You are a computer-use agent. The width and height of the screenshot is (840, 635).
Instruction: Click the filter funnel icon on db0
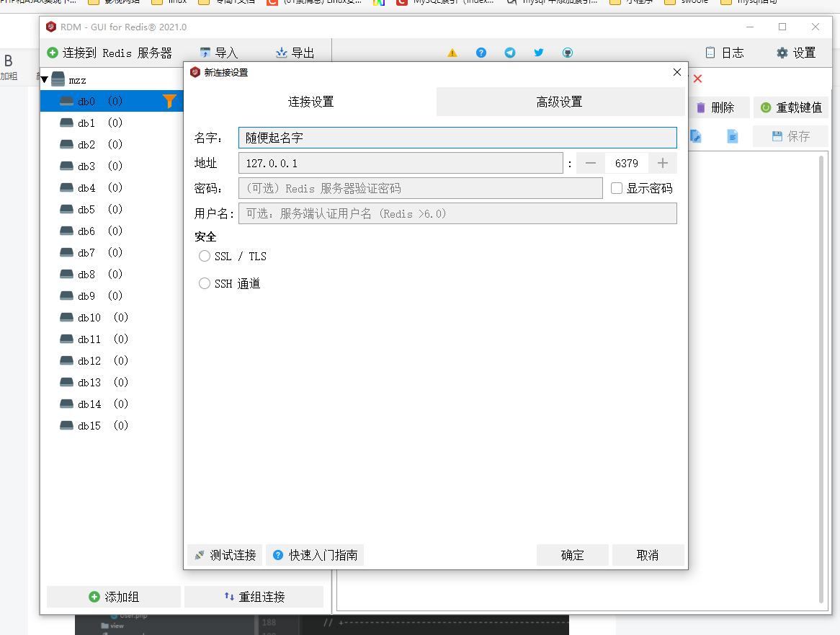click(171, 101)
